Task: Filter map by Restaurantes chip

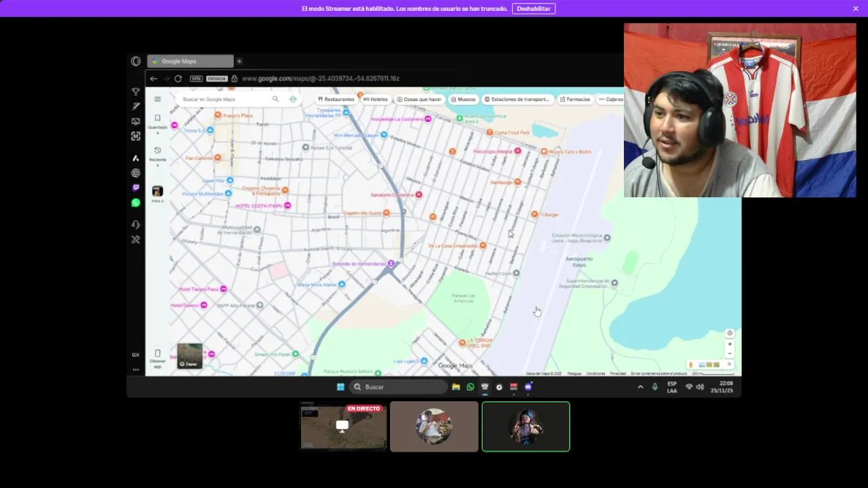Action: click(x=336, y=99)
